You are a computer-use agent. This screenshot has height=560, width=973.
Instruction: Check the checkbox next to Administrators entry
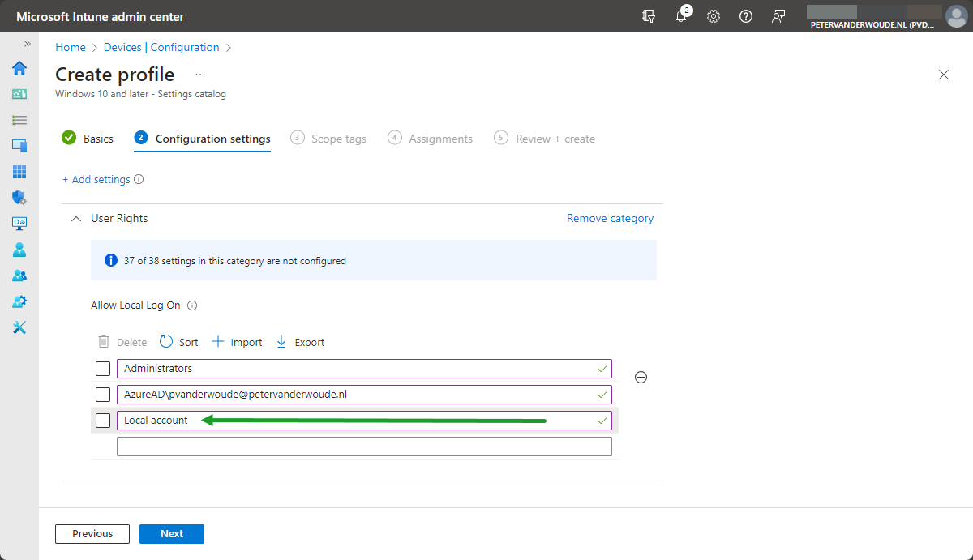[x=103, y=368]
